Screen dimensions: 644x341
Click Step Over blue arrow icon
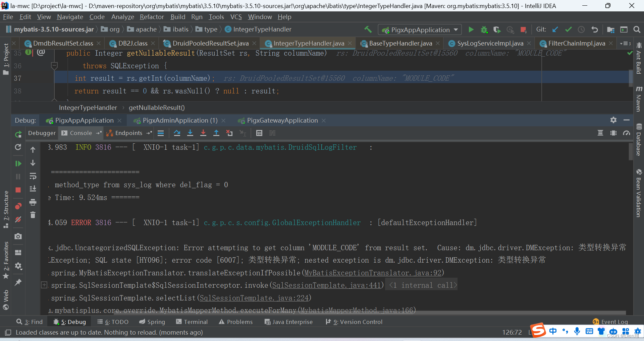click(177, 133)
